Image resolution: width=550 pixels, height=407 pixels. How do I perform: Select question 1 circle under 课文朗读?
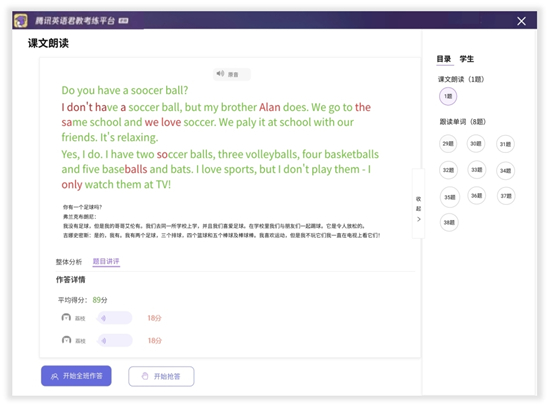coord(448,96)
